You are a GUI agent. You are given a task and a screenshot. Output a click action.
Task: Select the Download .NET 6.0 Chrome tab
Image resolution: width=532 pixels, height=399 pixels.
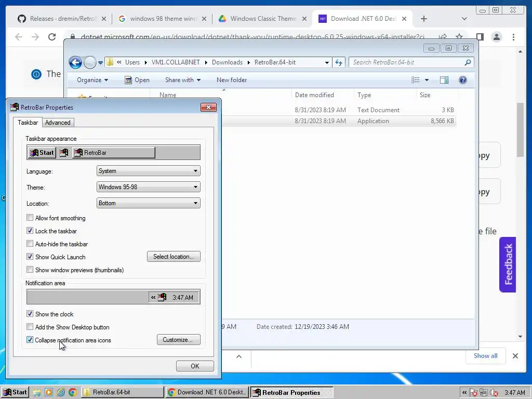[x=363, y=19]
